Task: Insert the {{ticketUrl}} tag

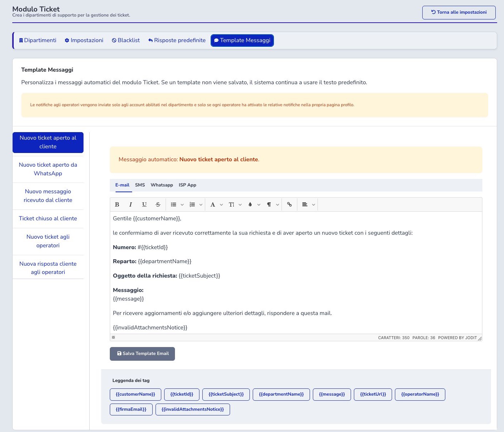Action: 373,394
